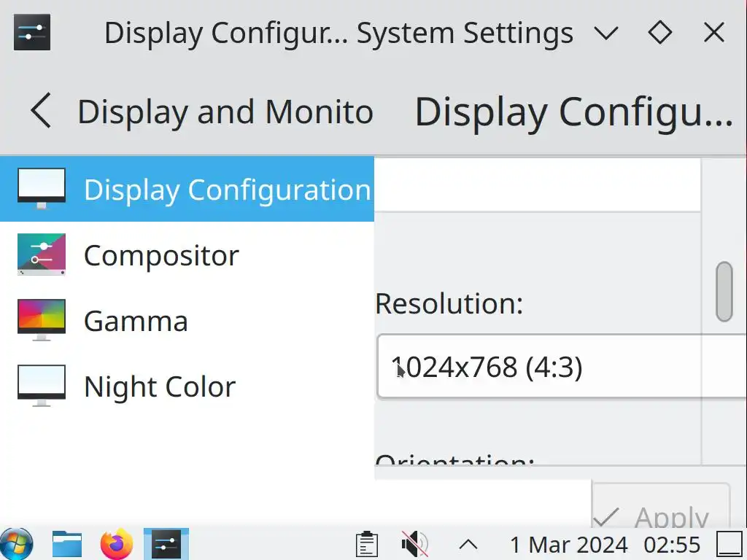Click the System Settings taskbar icon
Screen dimensions: 747x560
coord(166,544)
